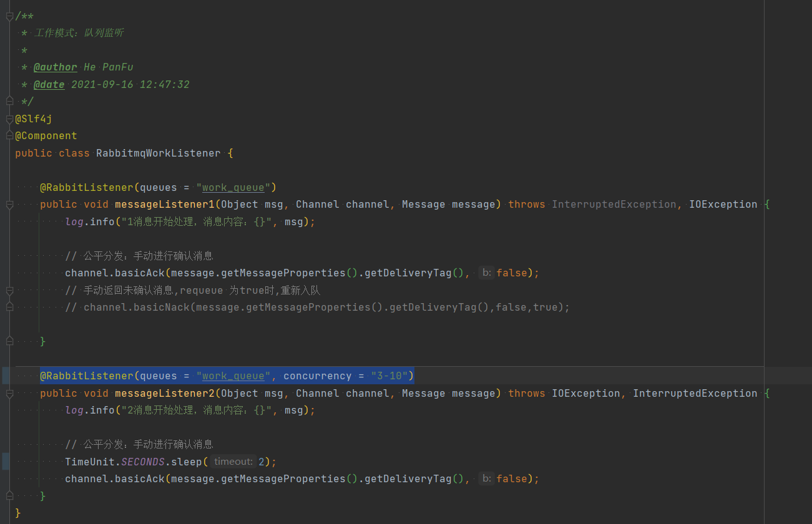Click the Javadoc description 工作模式：队列监听
This screenshot has width=812, height=524.
pos(79,32)
